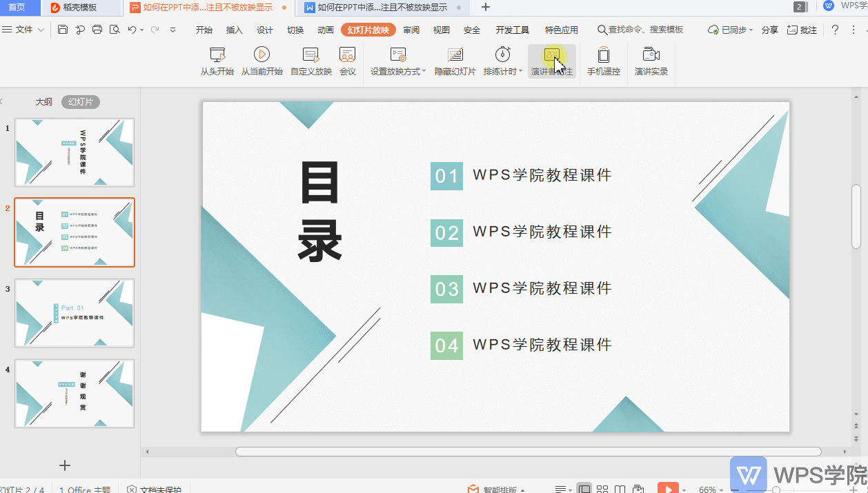
Task: Toggle the slide-hide view icon in status bar
Action: coord(638,490)
